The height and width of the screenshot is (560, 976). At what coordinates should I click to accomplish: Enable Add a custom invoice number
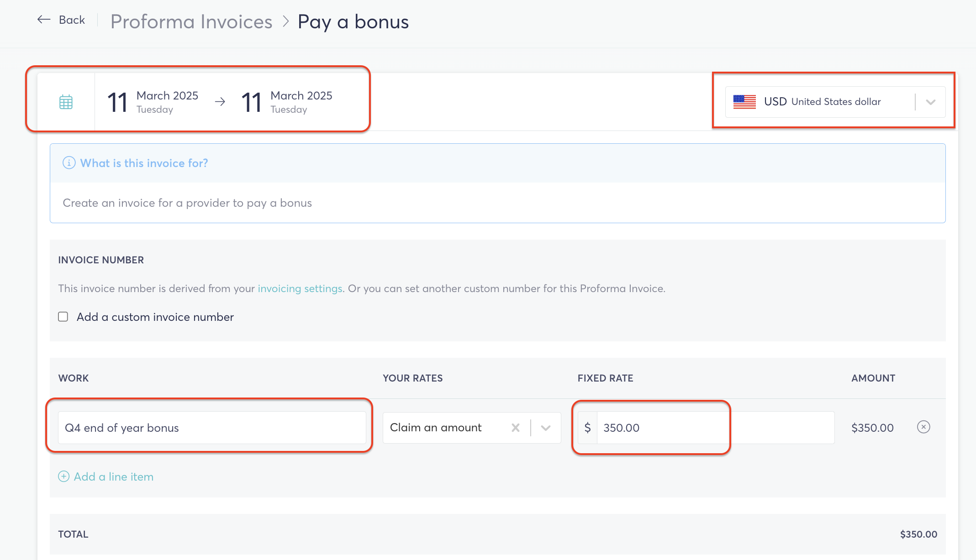pyautogui.click(x=63, y=317)
